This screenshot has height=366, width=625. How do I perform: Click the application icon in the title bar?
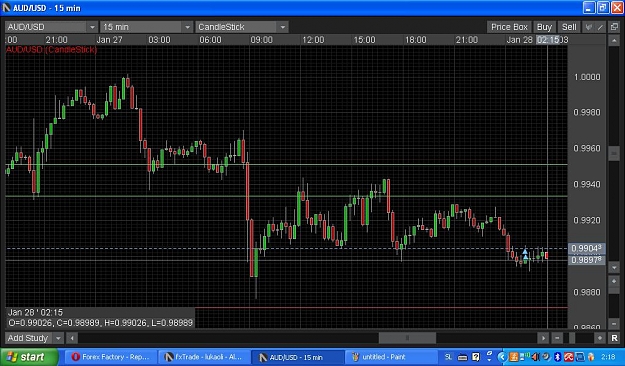pyautogui.click(x=6, y=8)
